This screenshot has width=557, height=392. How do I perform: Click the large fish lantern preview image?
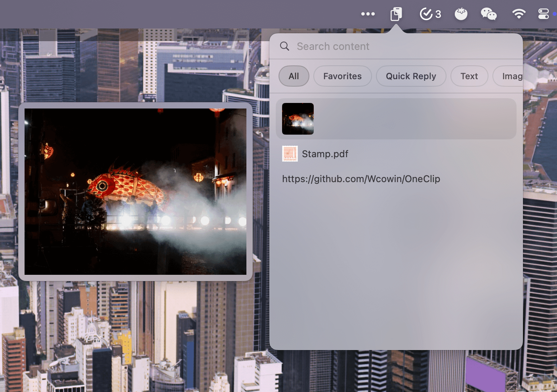pos(135,192)
